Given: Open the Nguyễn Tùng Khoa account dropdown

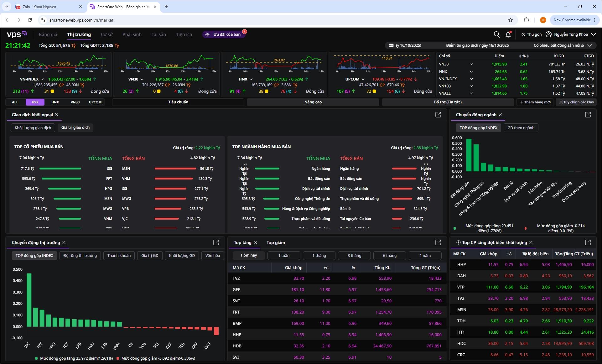Looking at the screenshot, I should (593, 34).
